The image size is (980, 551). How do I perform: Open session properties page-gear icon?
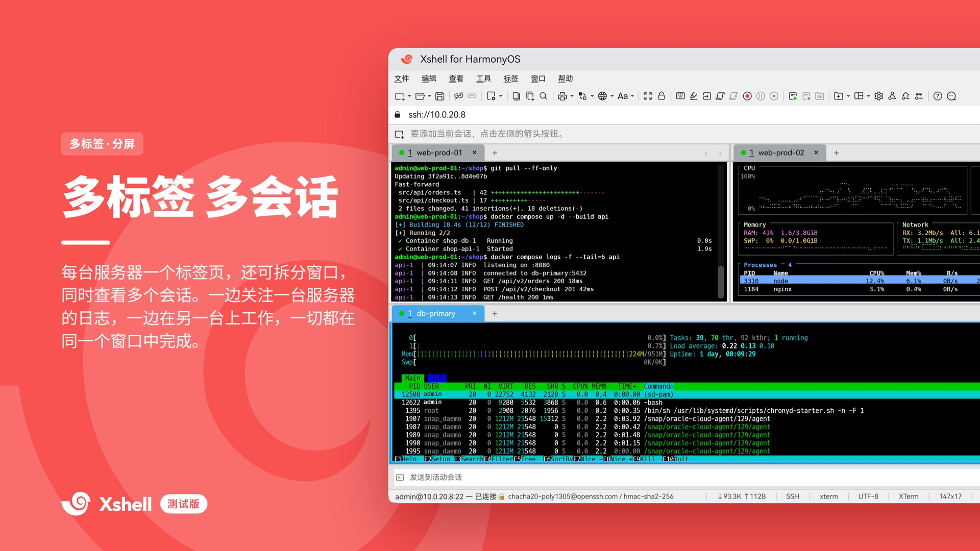[x=492, y=96]
